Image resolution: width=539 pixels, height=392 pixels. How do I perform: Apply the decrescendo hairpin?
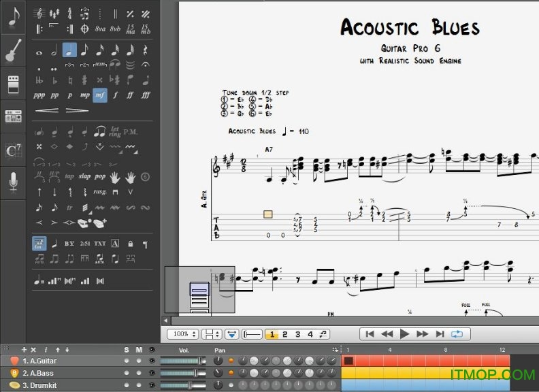(x=77, y=110)
